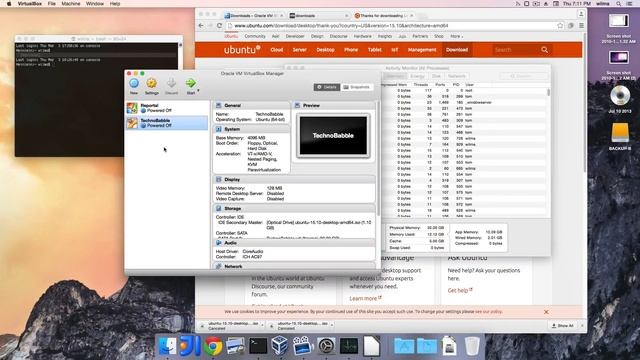Switch to Details view in VirtualBox
This screenshot has height=360, width=640.
(x=327, y=87)
